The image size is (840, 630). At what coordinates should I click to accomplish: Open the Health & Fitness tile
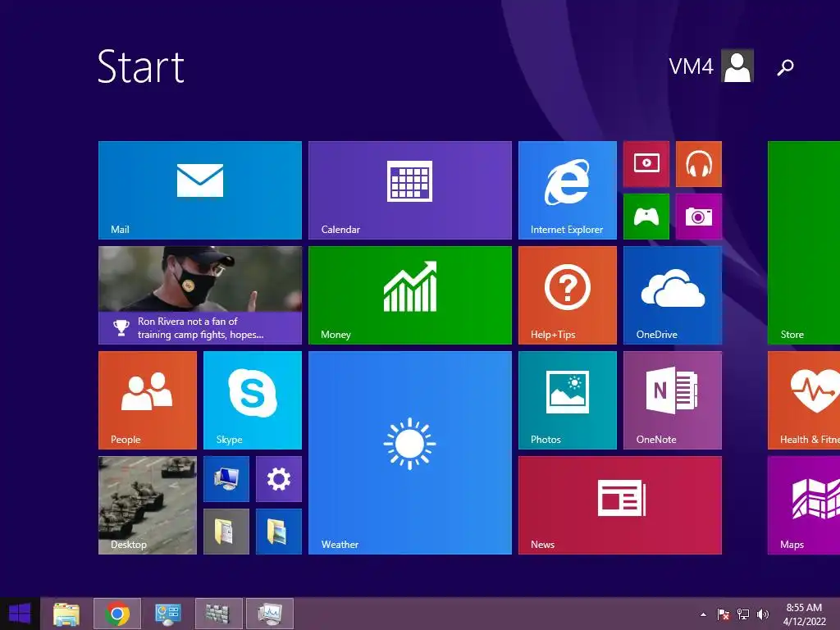804,400
